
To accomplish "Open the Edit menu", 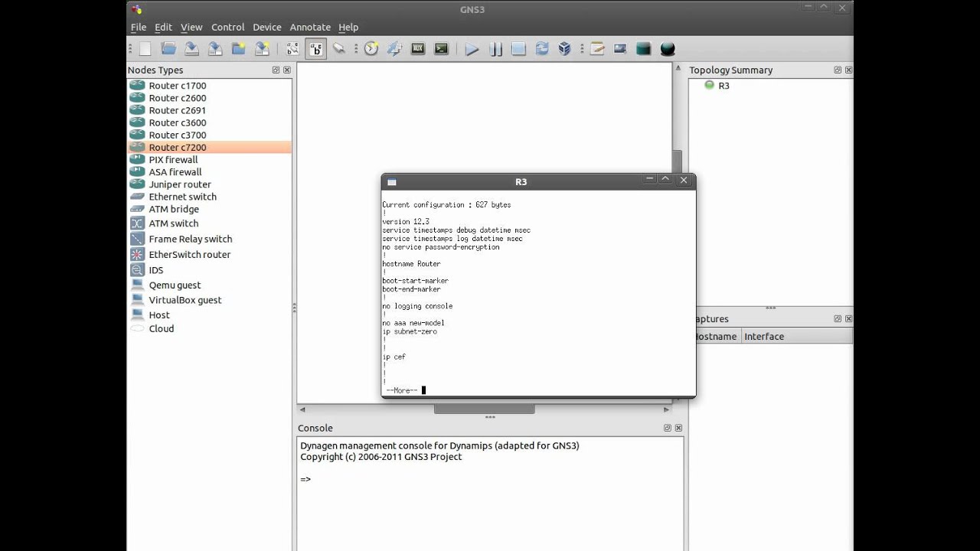I will click(x=163, y=27).
